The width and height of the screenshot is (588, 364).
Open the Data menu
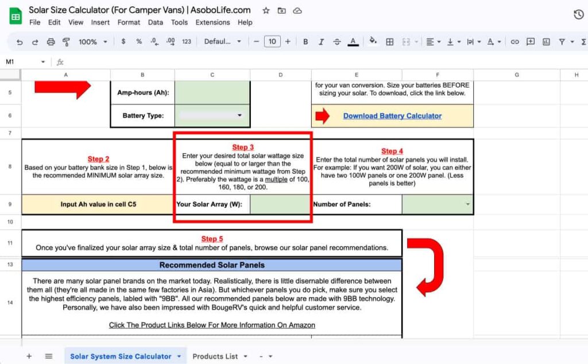pyautogui.click(x=155, y=22)
